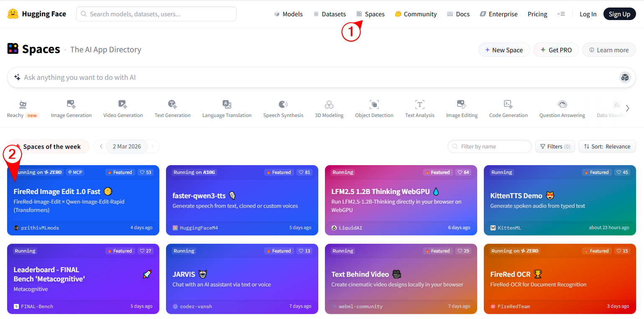Open the Object Detection category

pyautogui.click(x=374, y=109)
